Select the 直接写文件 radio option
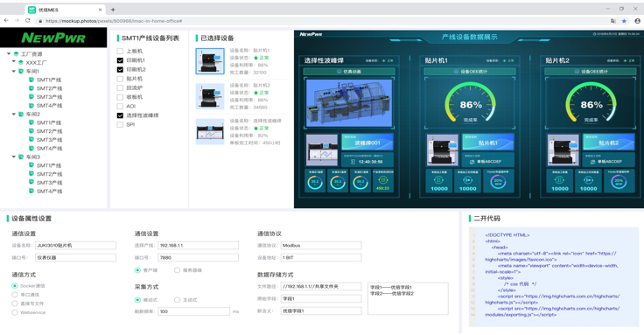This screenshot has width=644, height=335. (15, 304)
